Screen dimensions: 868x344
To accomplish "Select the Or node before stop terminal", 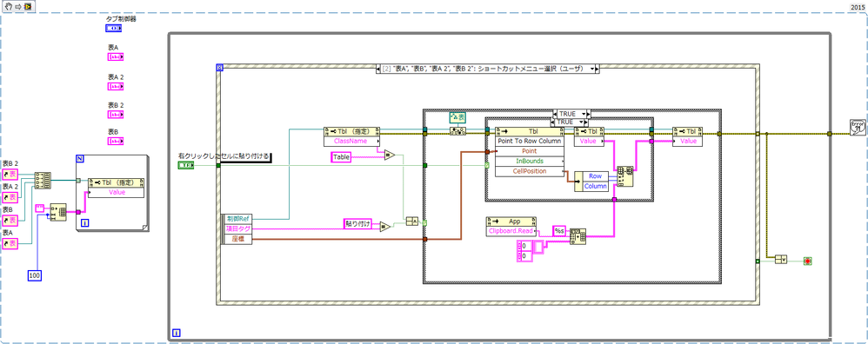I will point(781,260).
